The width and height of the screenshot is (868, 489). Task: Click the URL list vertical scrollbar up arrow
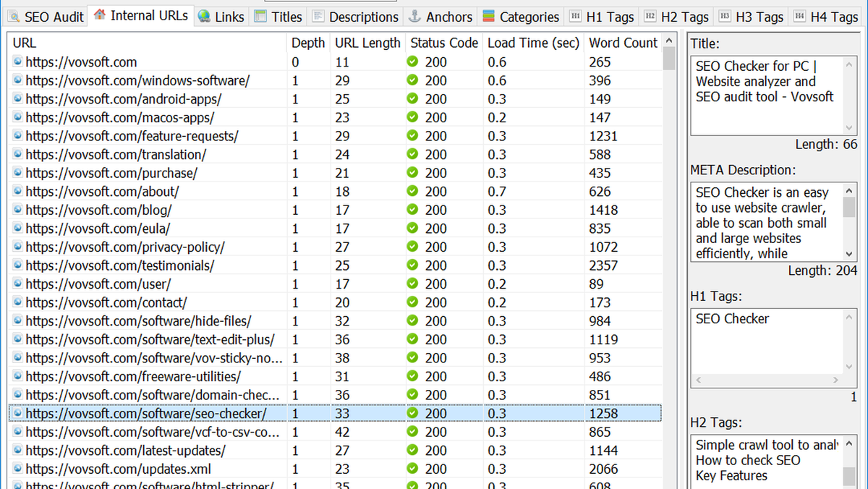click(669, 41)
